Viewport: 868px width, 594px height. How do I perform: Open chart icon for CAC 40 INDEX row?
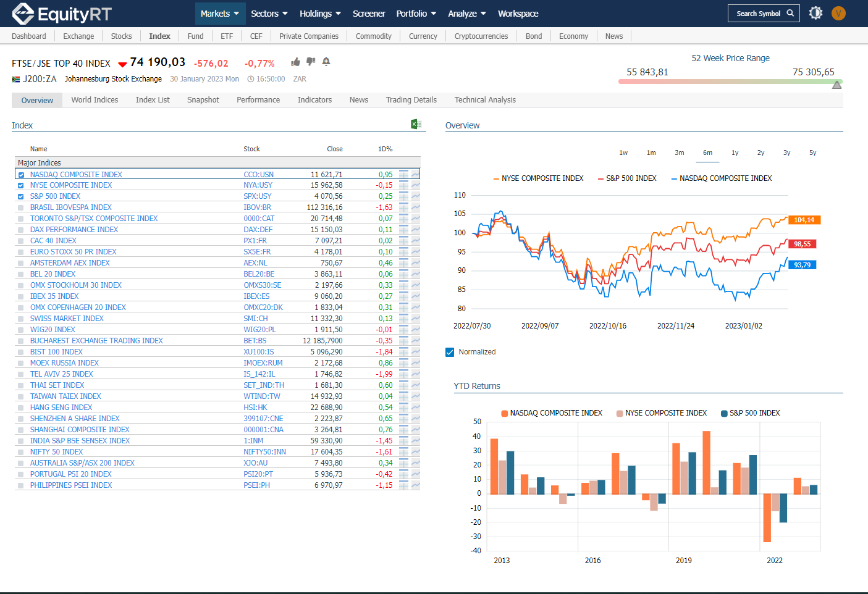coord(416,241)
